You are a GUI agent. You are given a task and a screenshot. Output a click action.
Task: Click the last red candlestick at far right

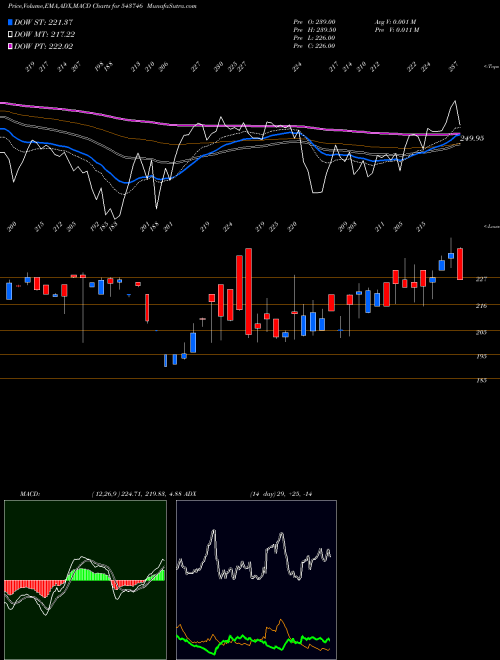pos(460,264)
